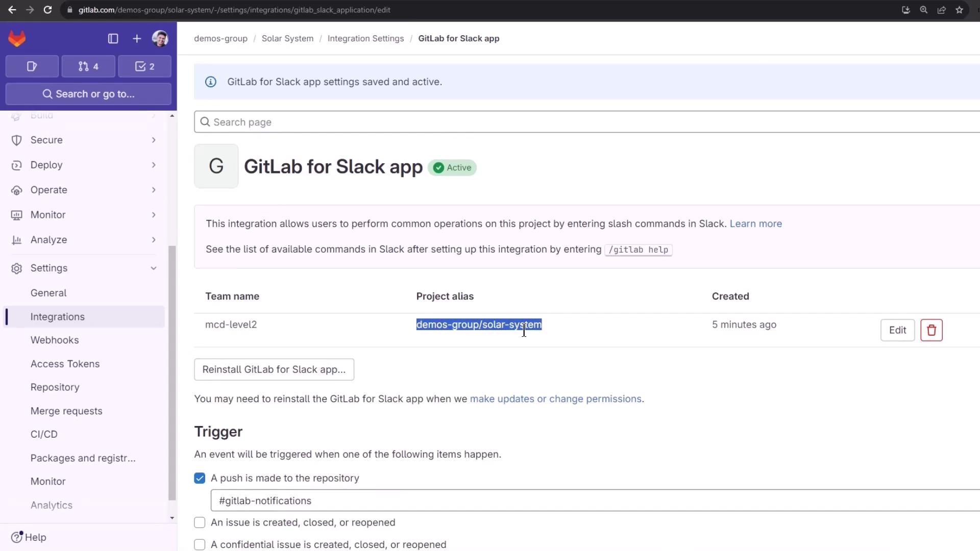Click the GitLab fox logo
Viewport: 980px width, 551px height.
[x=17, y=39]
